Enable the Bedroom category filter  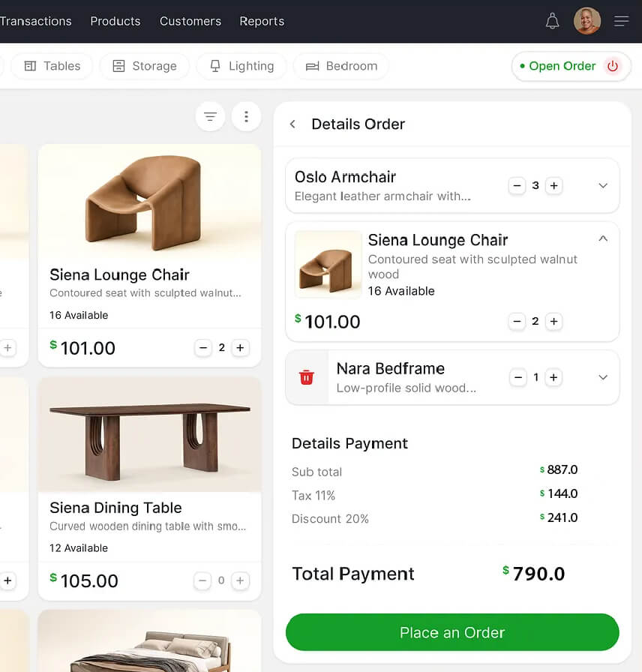(x=340, y=66)
